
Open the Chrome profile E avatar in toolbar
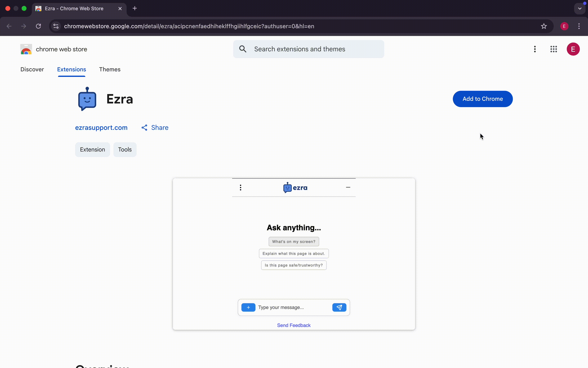coord(564,26)
